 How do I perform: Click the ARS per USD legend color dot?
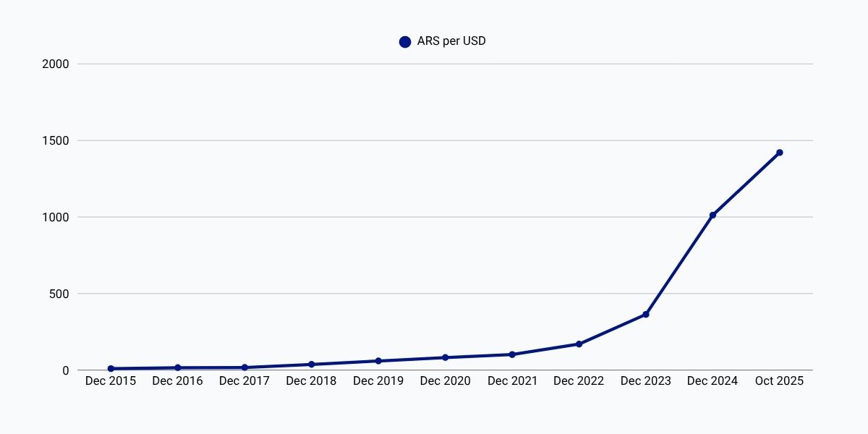[x=405, y=42]
